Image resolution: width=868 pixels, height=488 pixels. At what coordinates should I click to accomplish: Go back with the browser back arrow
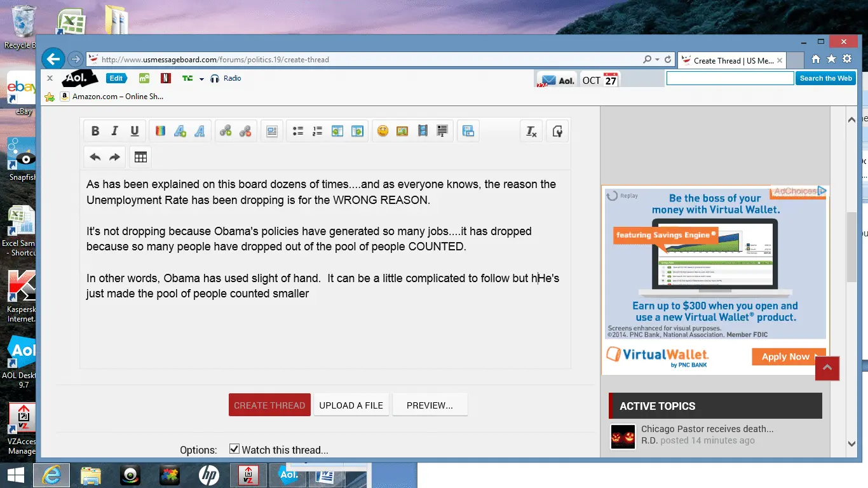pos(53,59)
